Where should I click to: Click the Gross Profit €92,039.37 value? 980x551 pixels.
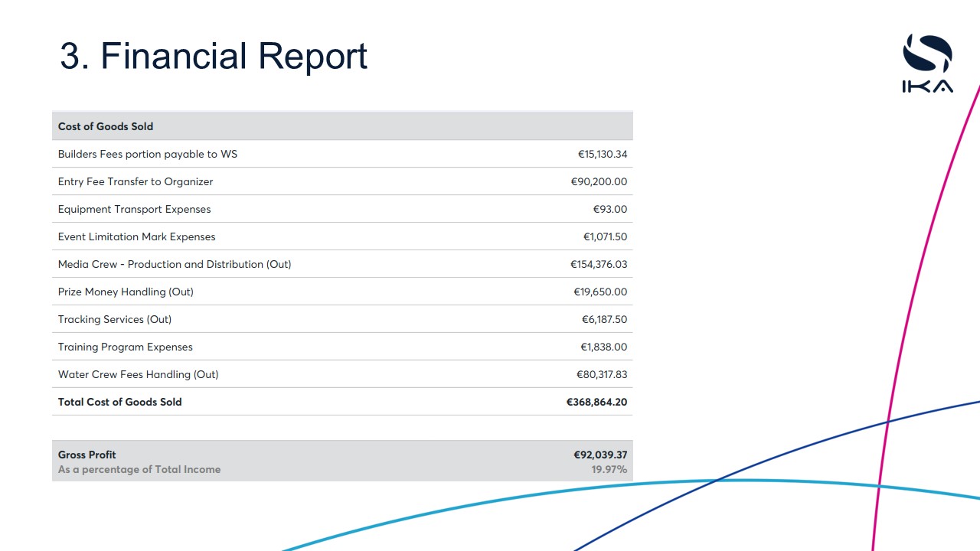600,455
